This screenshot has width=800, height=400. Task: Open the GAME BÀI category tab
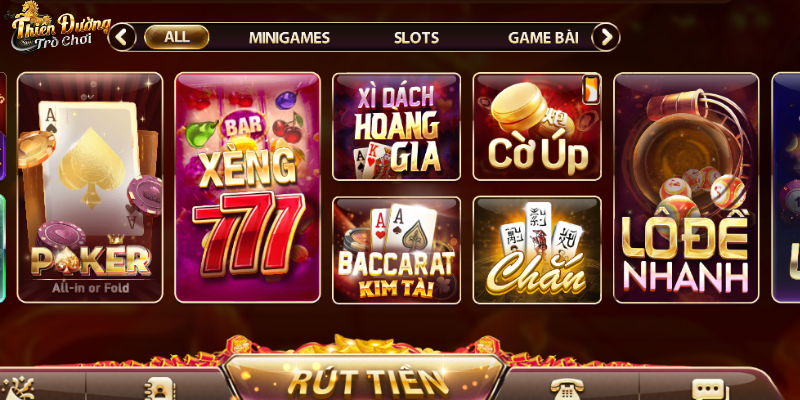click(x=543, y=38)
